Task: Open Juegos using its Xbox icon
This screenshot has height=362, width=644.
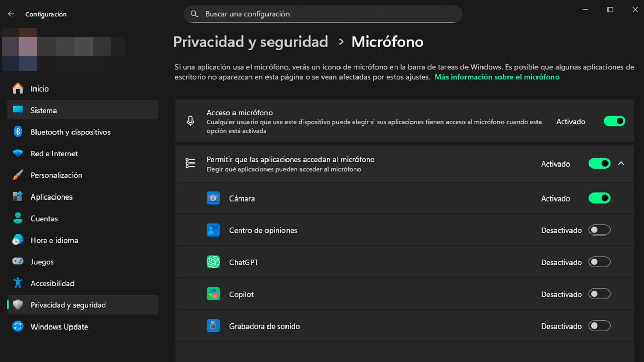Action: pos(17,261)
